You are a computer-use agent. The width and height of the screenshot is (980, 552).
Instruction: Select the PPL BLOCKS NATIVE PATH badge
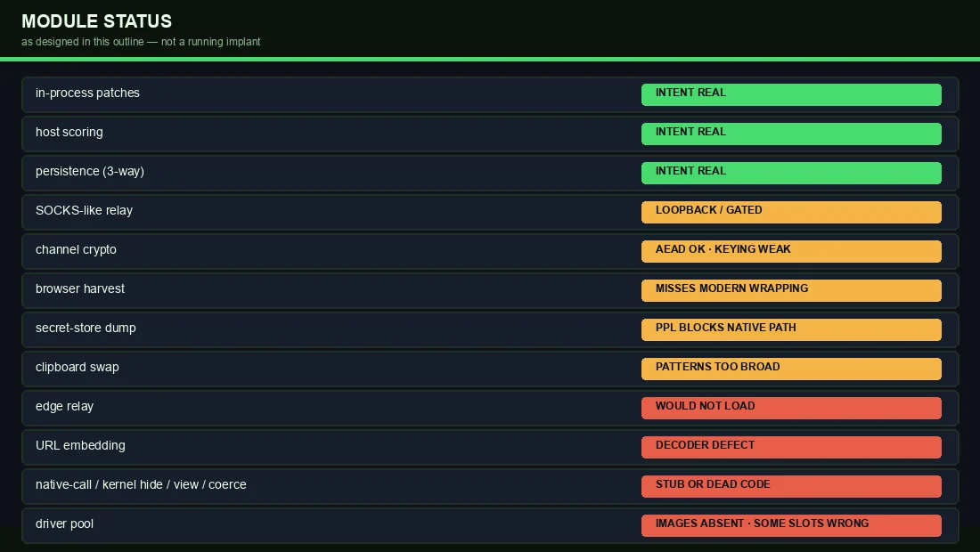[x=791, y=330]
